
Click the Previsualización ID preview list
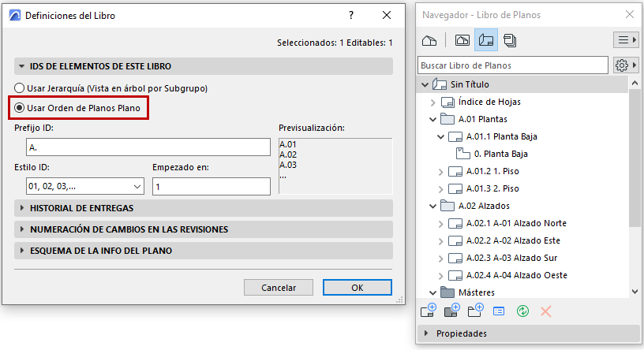[x=335, y=166]
